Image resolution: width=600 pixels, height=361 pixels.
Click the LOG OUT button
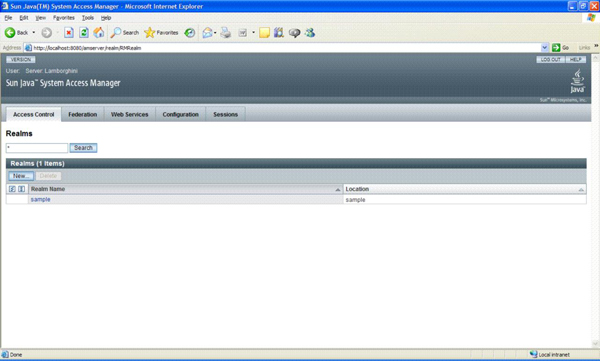pyautogui.click(x=550, y=59)
